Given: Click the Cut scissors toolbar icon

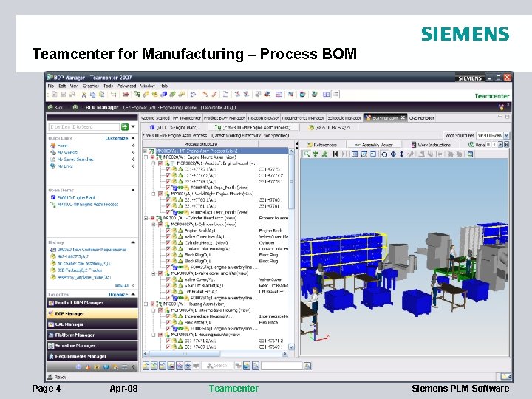Looking at the screenshot, I should (x=83, y=95).
